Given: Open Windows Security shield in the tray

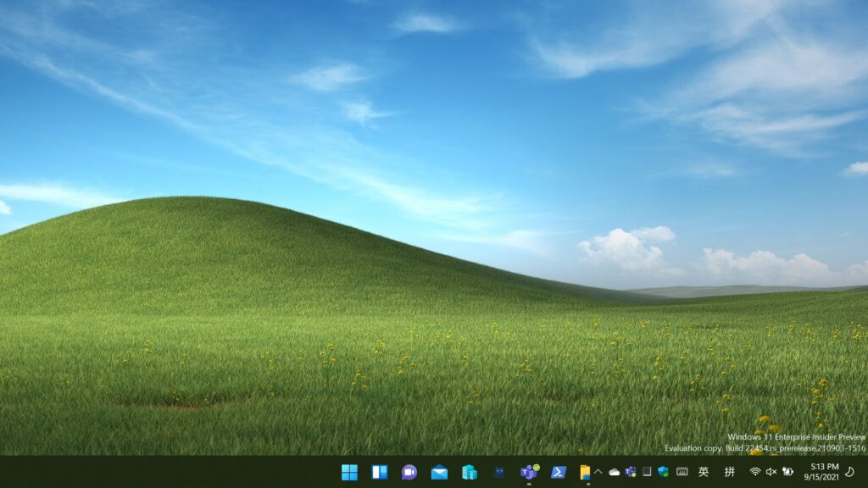Looking at the screenshot, I should [x=663, y=472].
